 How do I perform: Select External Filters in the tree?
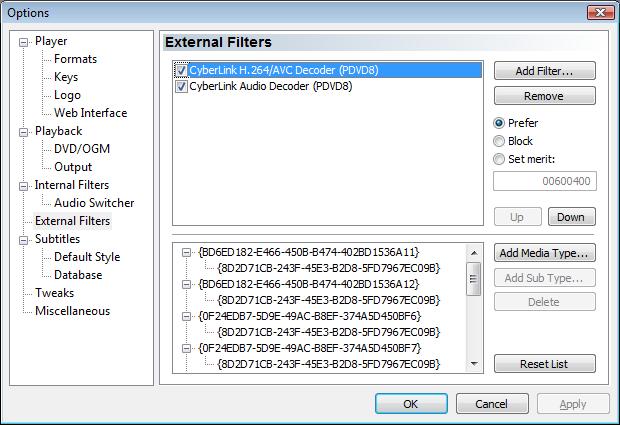coord(73,221)
